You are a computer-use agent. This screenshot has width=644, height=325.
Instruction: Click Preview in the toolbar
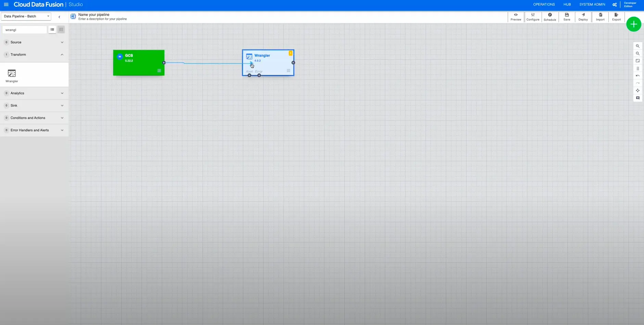point(516,17)
